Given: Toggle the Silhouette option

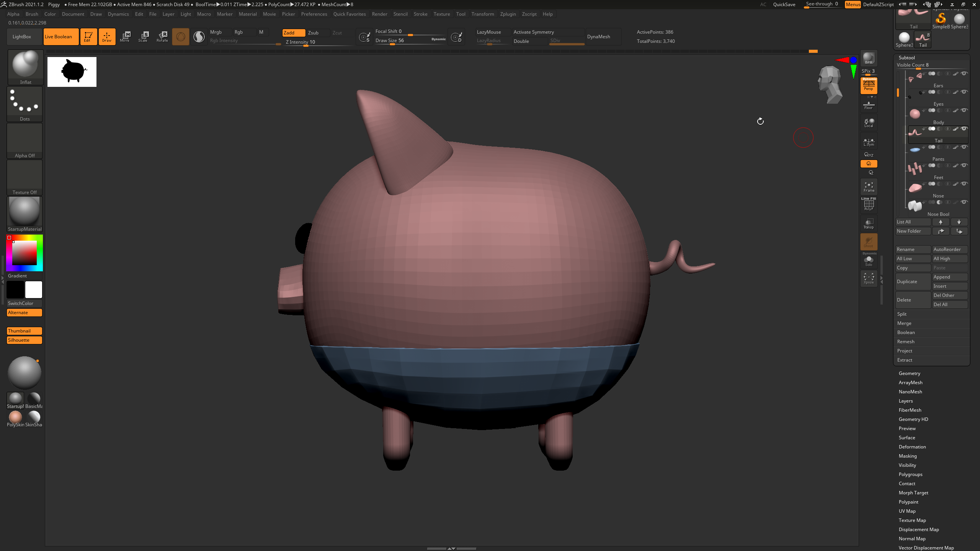Looking at the screenshot, I should 24,340.
